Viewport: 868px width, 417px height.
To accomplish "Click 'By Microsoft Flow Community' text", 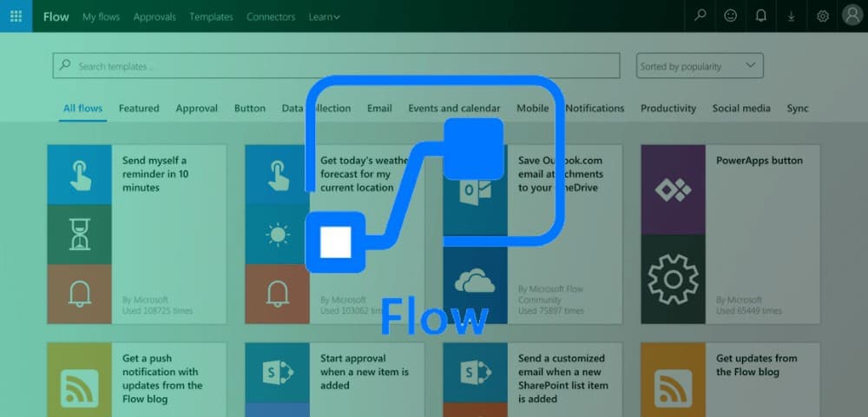I will point(551,294).
